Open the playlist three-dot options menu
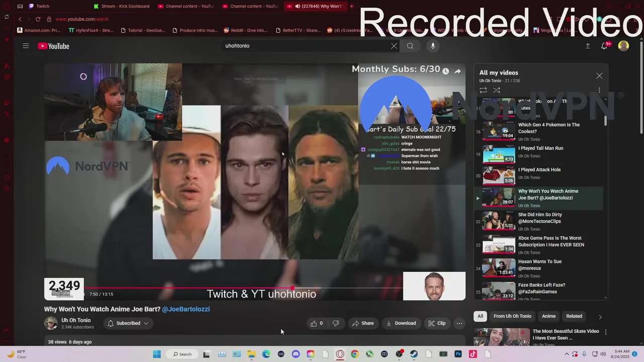Screen dimensions: 644x362 [599, 90]
